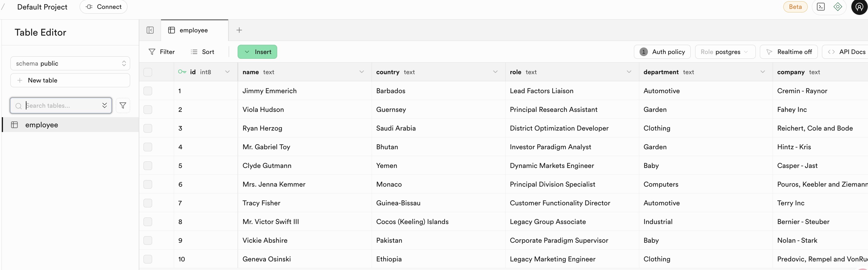Screen dimensions: 868x270
Task: Open the schema public dropdown
Action: (70, 63)
